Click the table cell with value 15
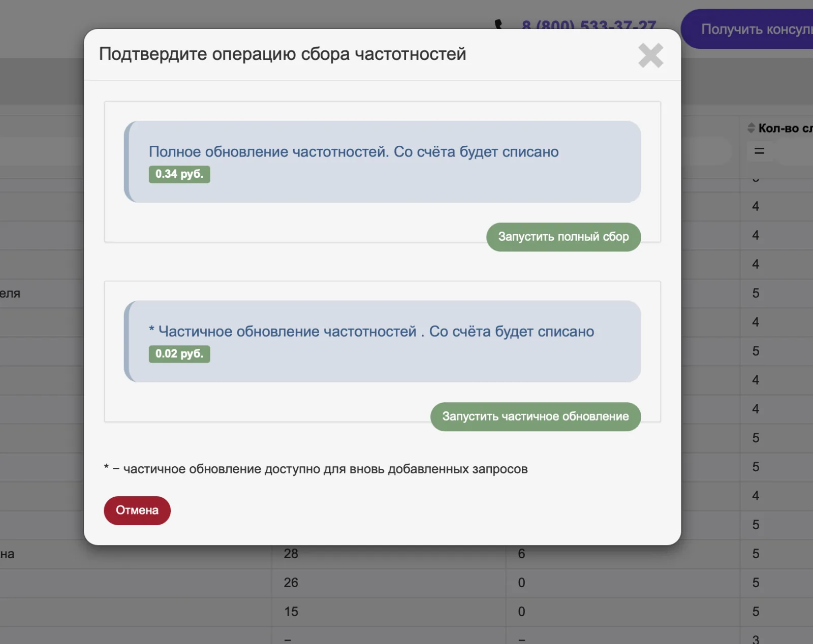Screen dimensions: 813x644 [389, 612]
